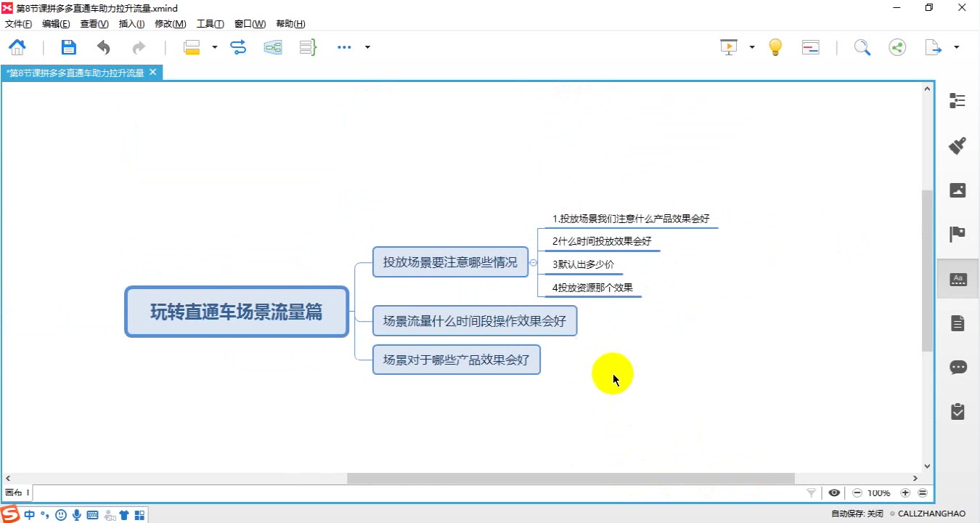This screenshot has width=980, height=523.
Task: Open the 插入(I) menu
Action: tap(131, 23)
